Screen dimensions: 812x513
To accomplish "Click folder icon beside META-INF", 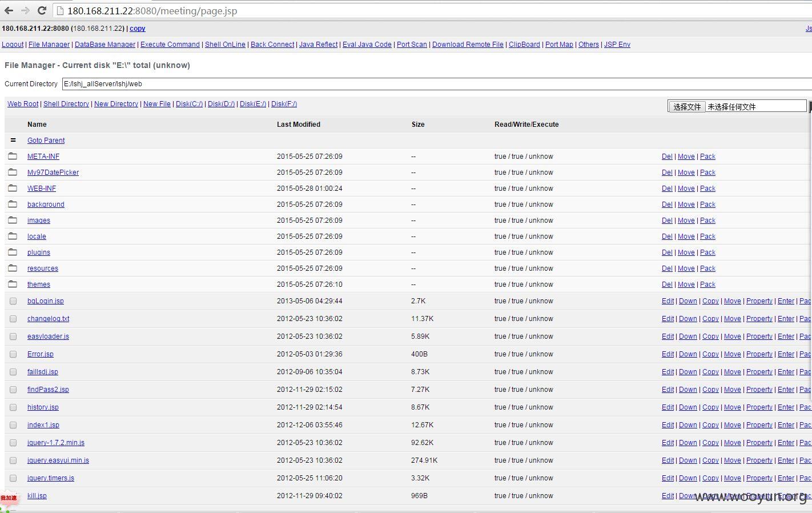I will coord(13,156).
